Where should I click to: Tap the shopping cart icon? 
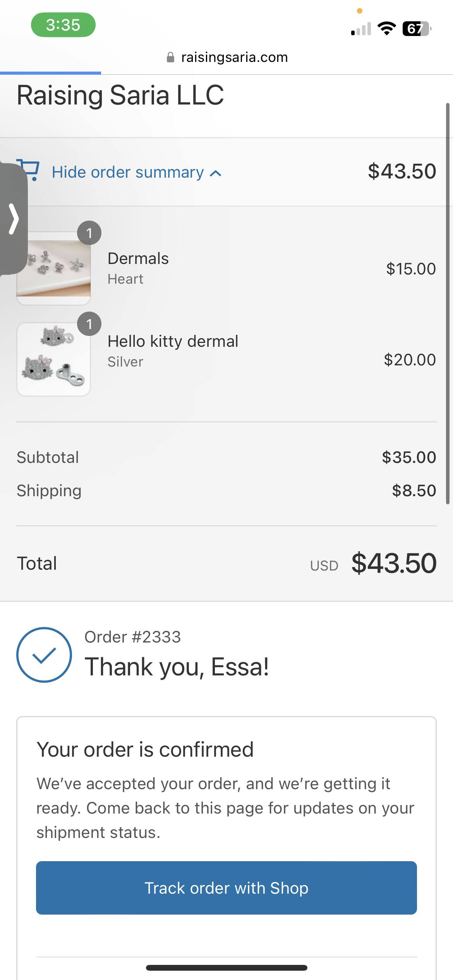(x=32, y=170)
